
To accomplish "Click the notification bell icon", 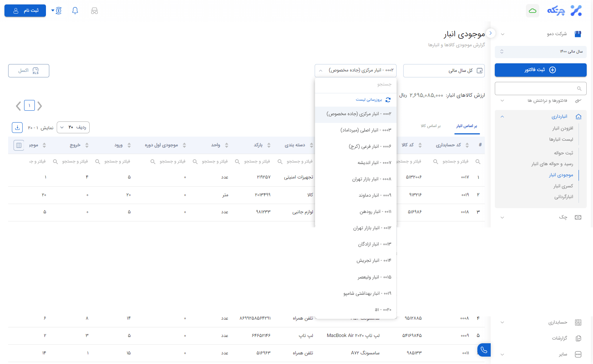I will pos(75,11).
